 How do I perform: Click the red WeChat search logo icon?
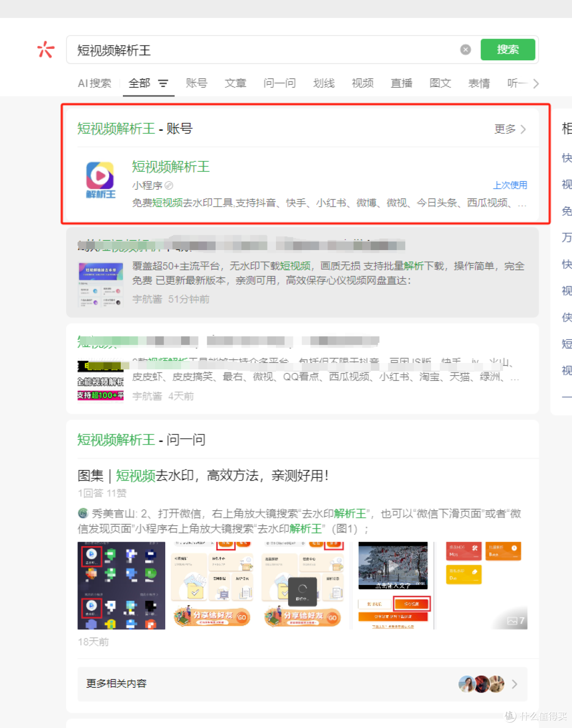click(46, 49)
